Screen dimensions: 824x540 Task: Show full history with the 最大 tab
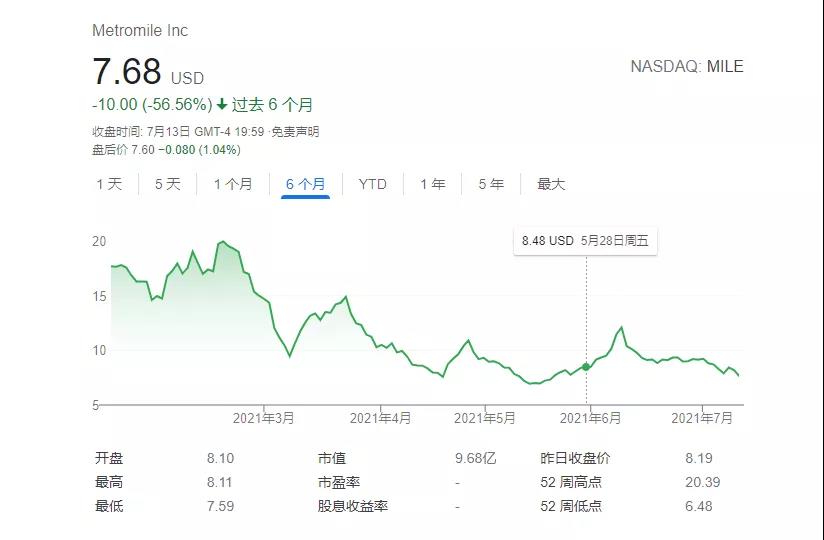click(551, 184)
